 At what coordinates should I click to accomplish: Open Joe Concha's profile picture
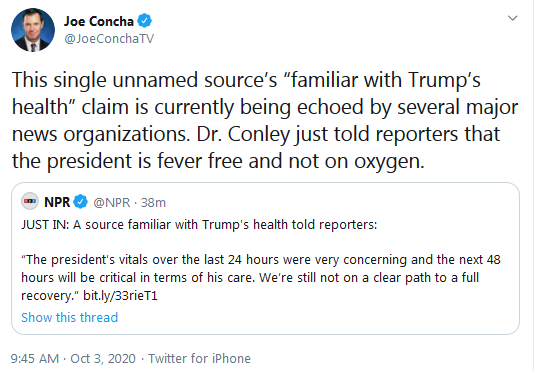pos(33,30)
